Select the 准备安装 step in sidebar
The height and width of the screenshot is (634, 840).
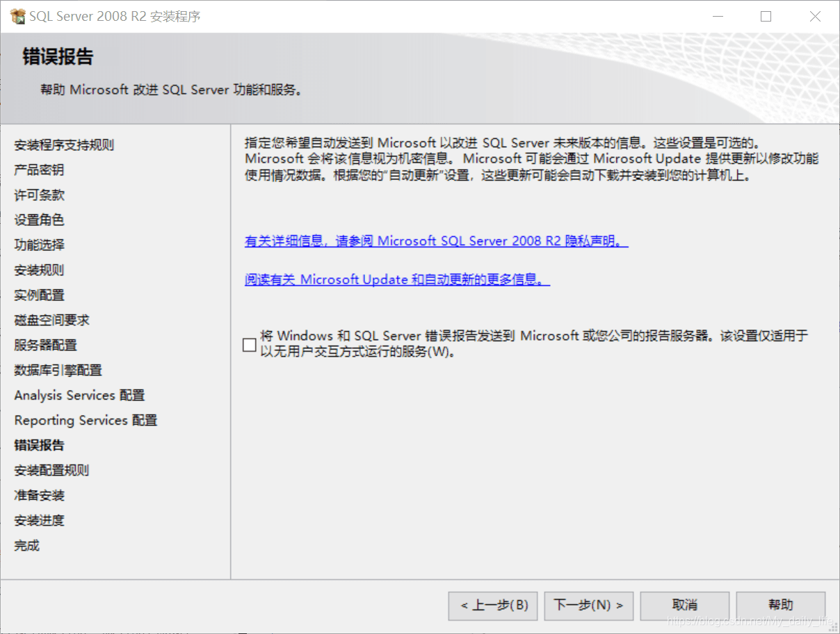(39, 496)
